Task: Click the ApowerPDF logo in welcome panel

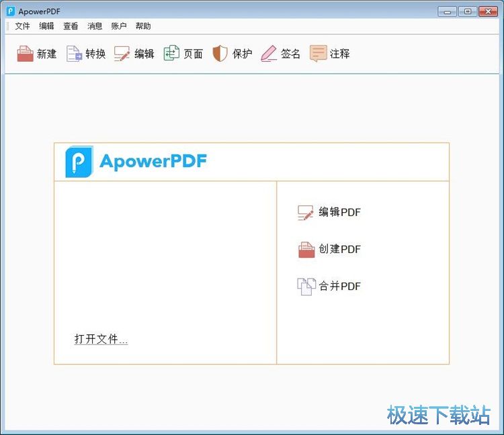Action: [136, 161]
